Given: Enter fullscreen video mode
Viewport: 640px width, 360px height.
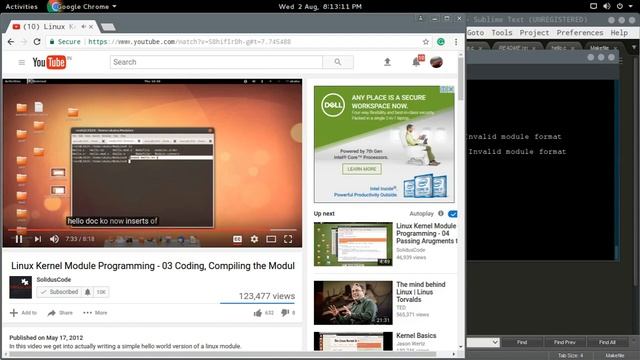Looking at the screenshot, I should coord(288,239).
